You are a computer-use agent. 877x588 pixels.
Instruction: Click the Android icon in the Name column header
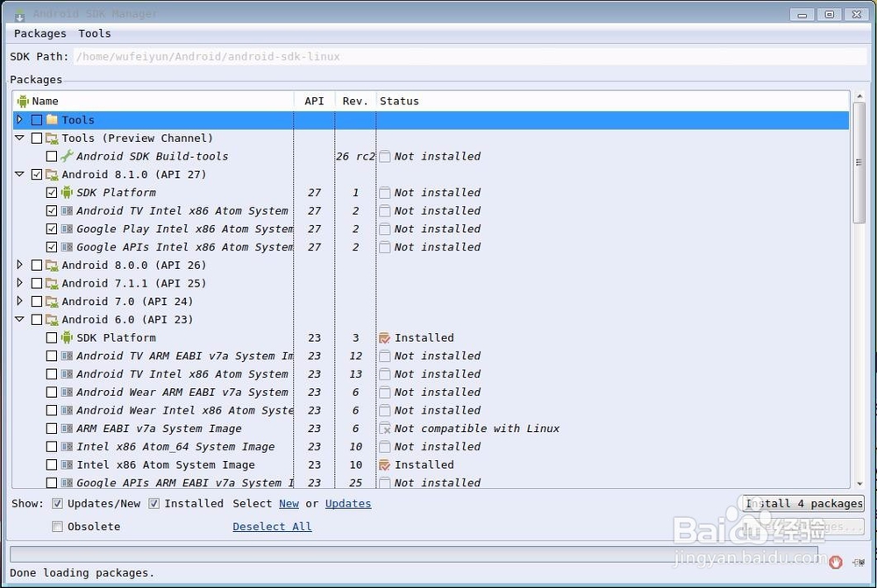(23, 101)
